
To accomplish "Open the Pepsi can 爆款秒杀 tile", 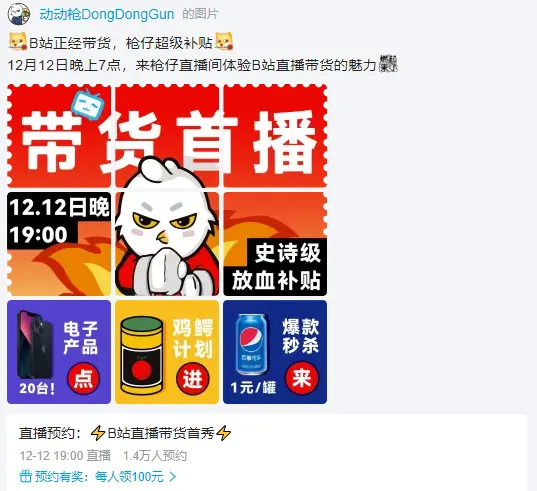I will pyautogui.click(x=275, y=352).
